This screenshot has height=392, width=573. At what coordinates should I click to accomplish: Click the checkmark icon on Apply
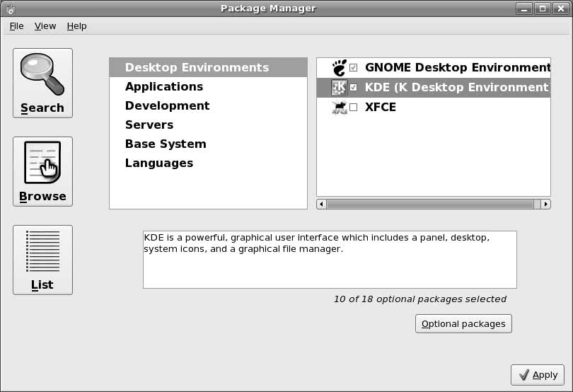(524, 375)
